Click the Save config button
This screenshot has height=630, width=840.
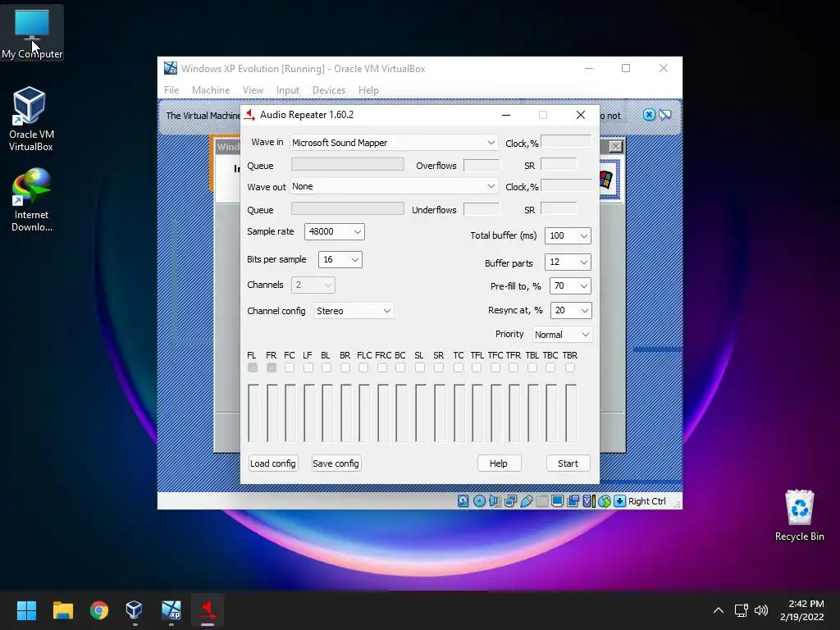[x=336, y=463]
